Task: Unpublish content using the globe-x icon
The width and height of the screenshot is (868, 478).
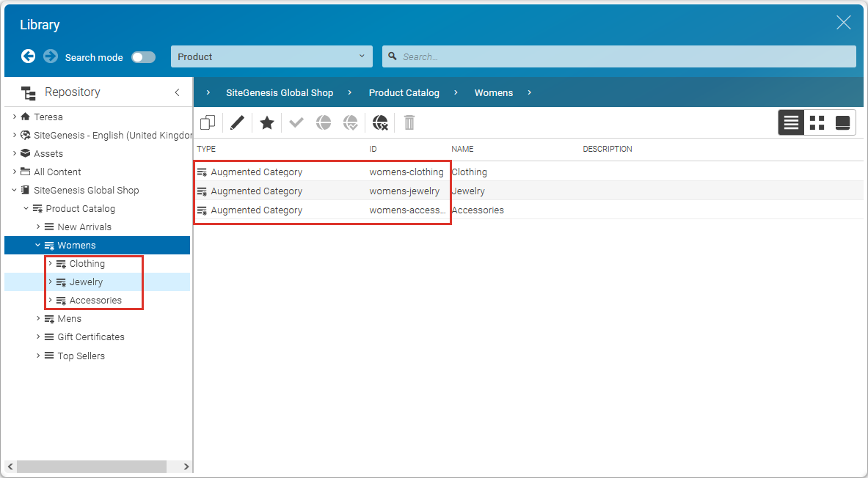Action: (x=380, y=122)
